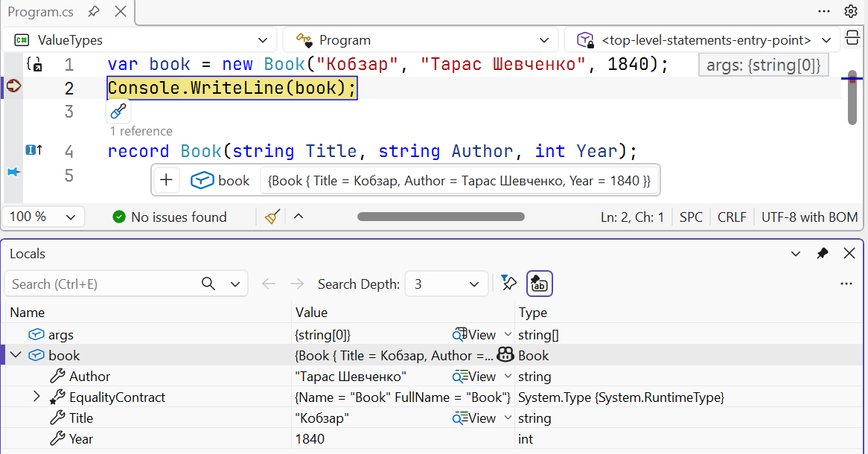This screenshot has height=454, width=868.
Task: Click the Copilot icon on book row
Action: coord(505,354)
